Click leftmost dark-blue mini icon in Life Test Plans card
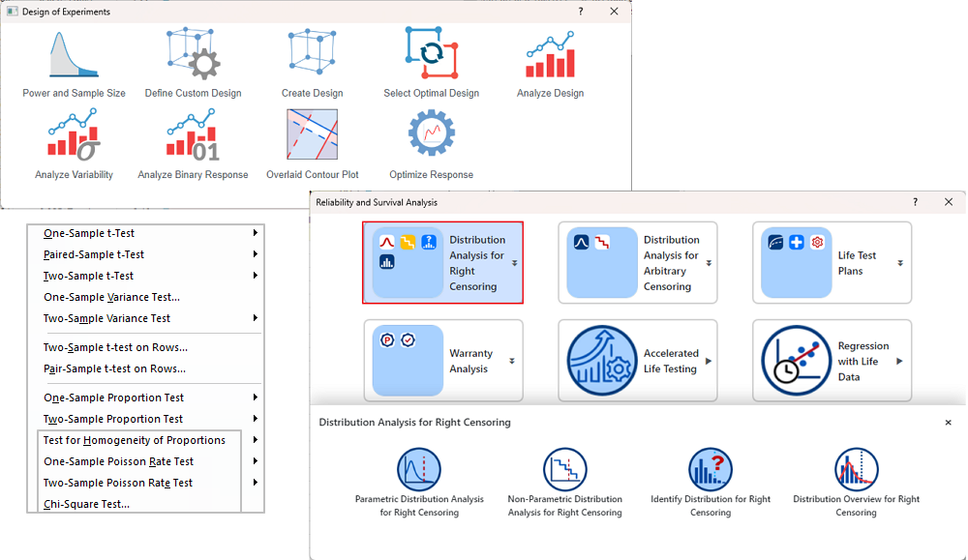The image size is (968, 560). tap(776, 242)
